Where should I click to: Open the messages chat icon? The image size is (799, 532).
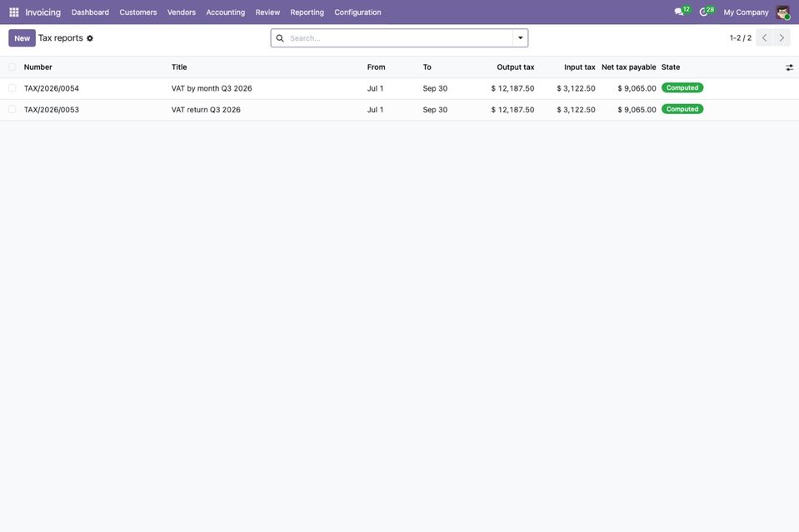coord(679,12)
